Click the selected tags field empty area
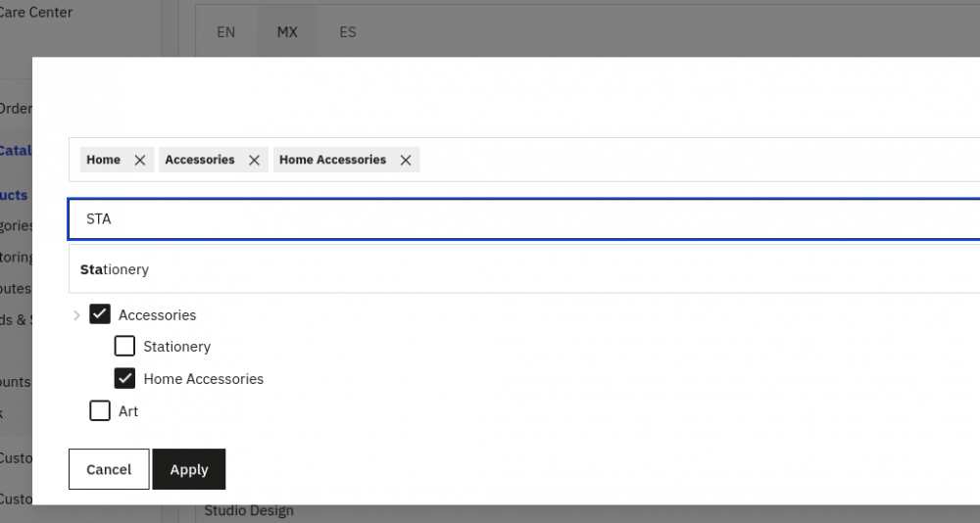Viewport: 980px width, 523px height. (x=686, y=160)
